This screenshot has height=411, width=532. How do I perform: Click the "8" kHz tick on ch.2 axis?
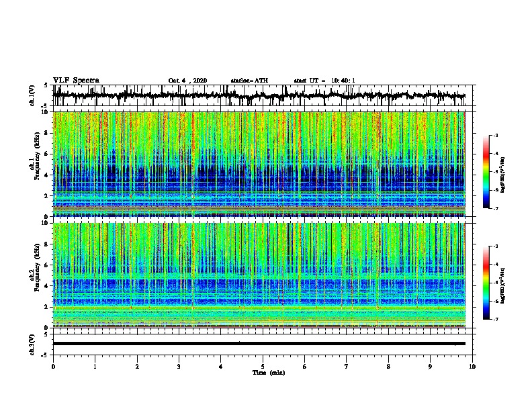click(47, 244)
